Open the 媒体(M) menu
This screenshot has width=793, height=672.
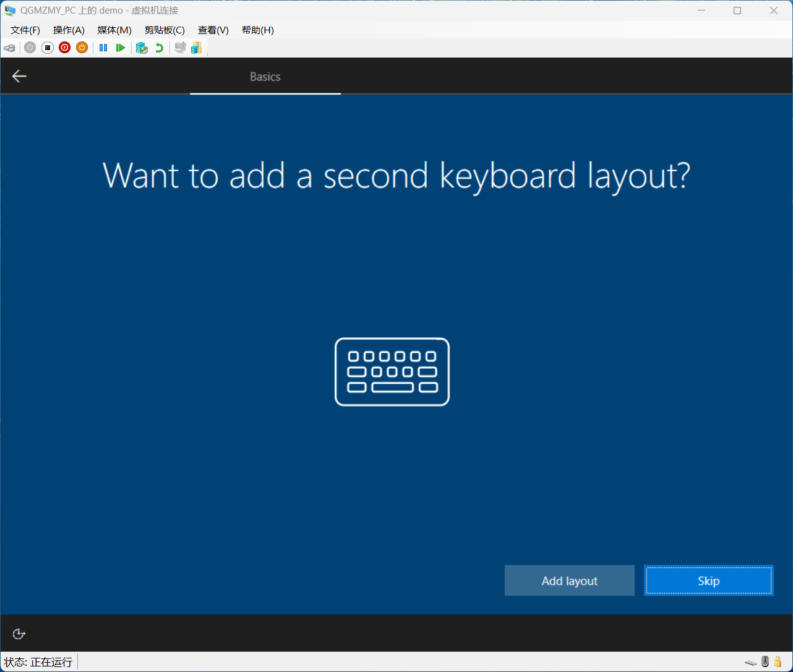pyautogui.click(x=114, y=30)
